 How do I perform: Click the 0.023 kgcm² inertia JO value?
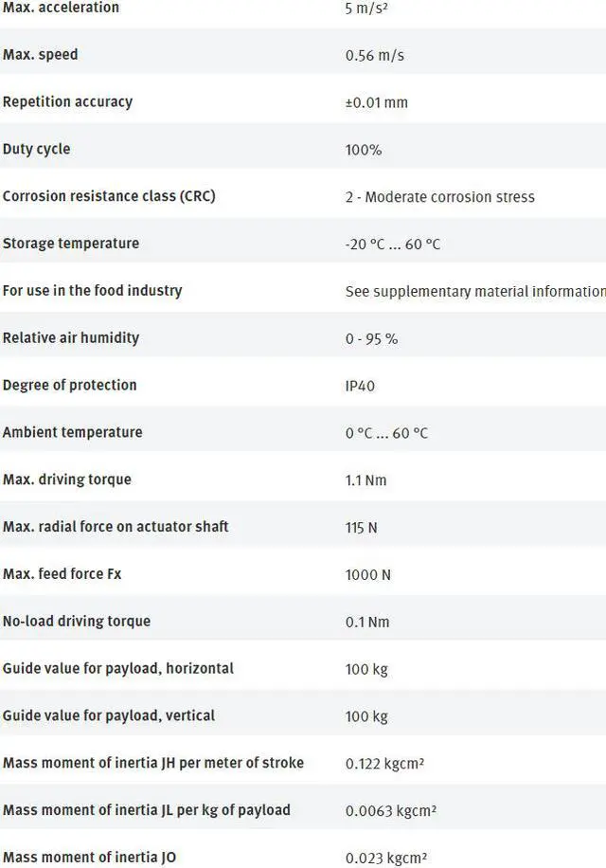(386, 859)
